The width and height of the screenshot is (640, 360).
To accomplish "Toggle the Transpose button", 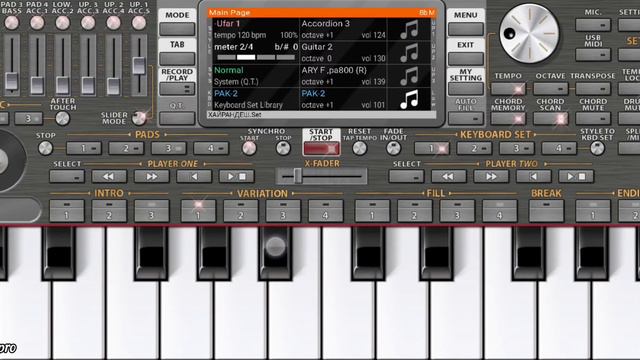I will pos(593,89).
